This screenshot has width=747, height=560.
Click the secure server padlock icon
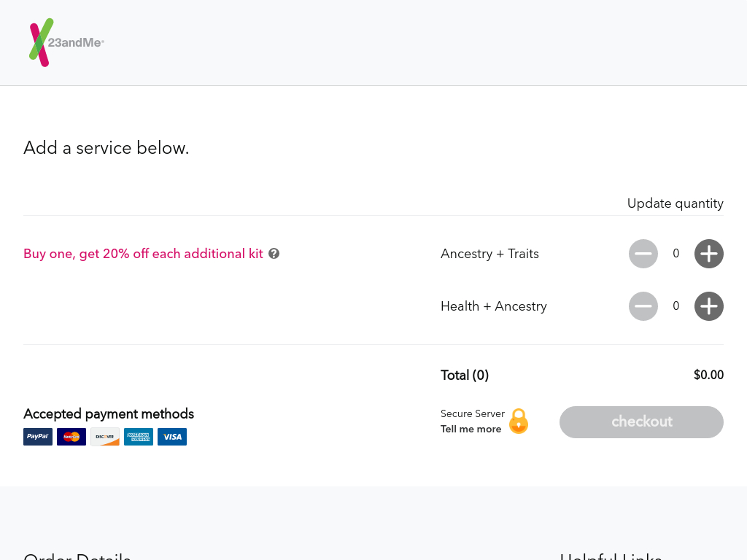[x=518, y=421]
